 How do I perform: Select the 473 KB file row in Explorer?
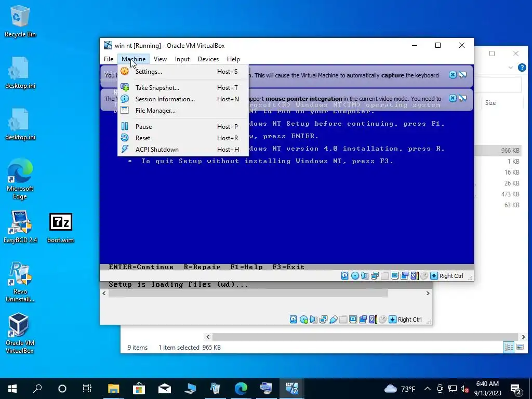498,194
